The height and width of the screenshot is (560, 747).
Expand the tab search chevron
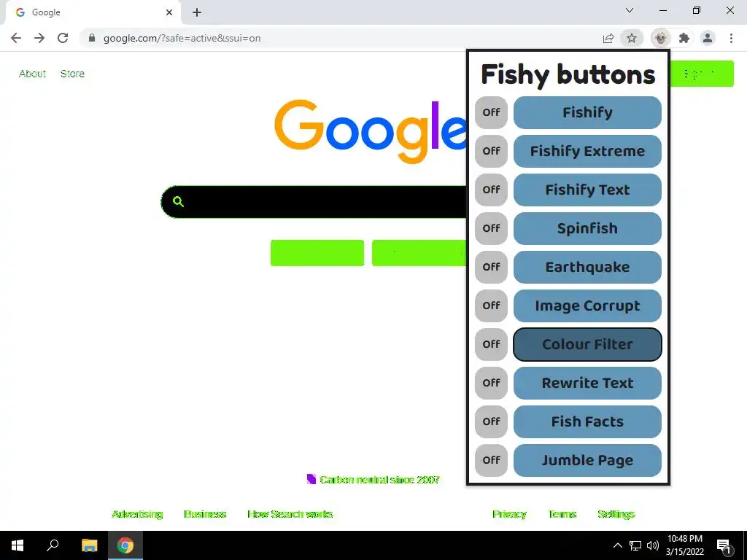[630, 10]
